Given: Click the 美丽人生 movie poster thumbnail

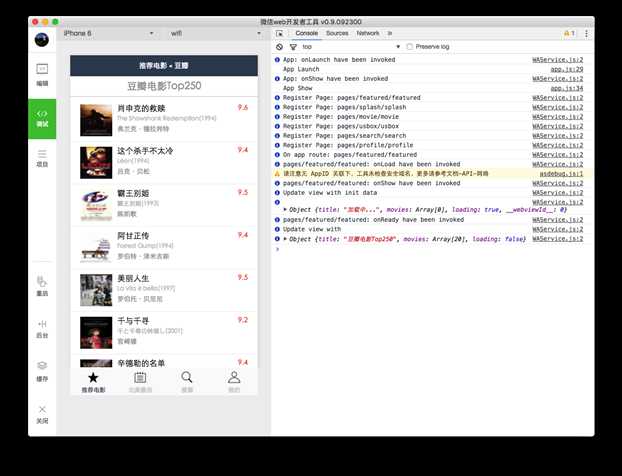Looking at the screenshot, I should click(96, 290).
